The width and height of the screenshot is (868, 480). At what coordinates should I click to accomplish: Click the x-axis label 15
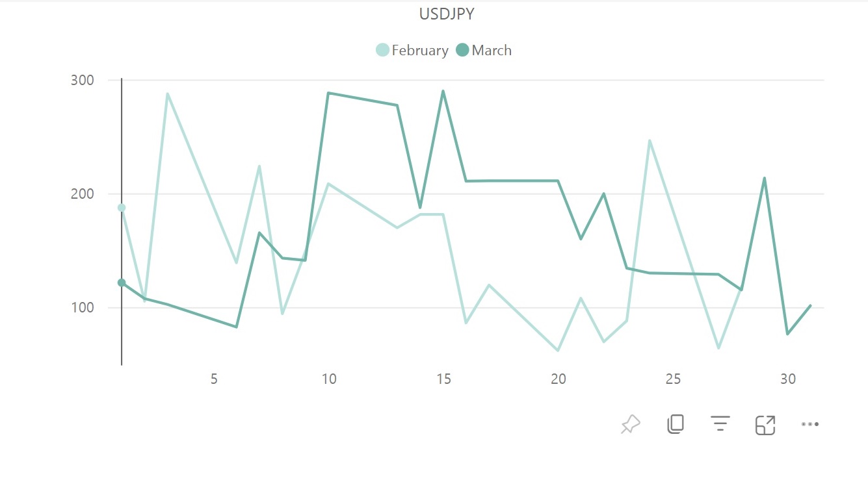(443, 379)
